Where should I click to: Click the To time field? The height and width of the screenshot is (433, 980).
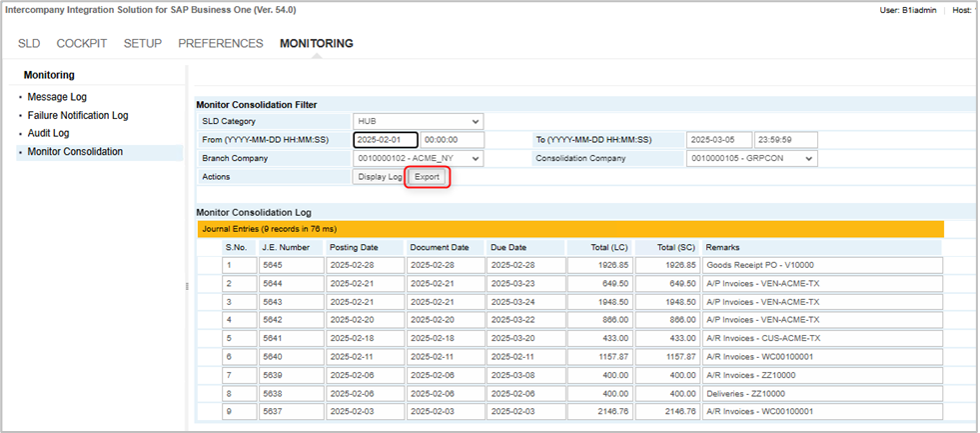tap(785, 140)
